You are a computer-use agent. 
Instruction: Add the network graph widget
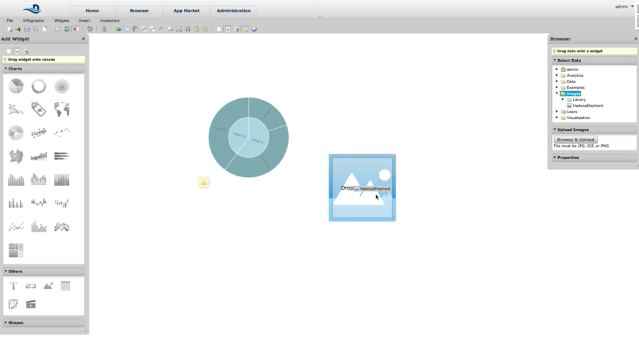coord(16,109)
